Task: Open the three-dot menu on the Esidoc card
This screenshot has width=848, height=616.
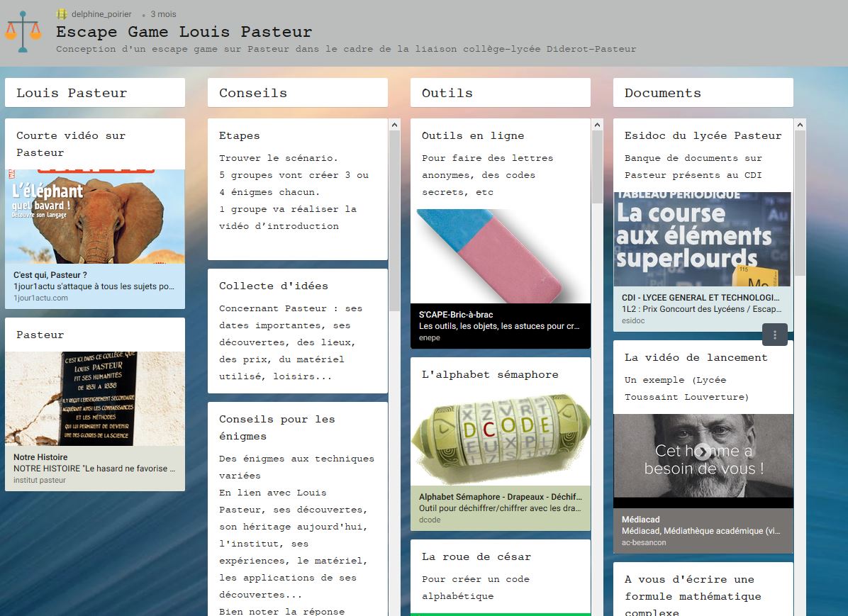Action: (x=774, y=335)
